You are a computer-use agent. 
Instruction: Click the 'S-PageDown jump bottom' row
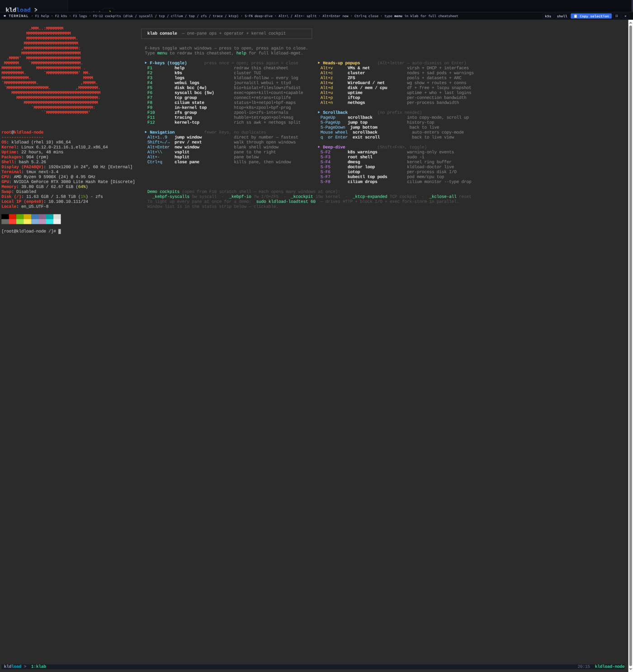(x=380, y=127)
